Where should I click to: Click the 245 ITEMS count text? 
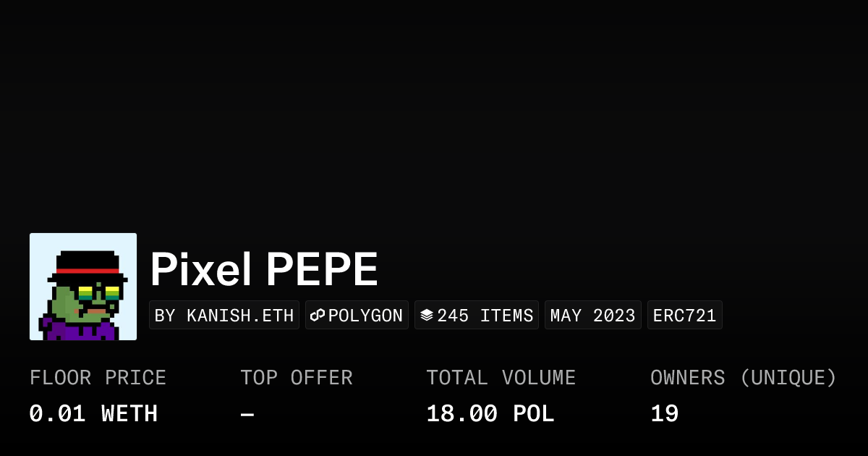coord(485,316)
